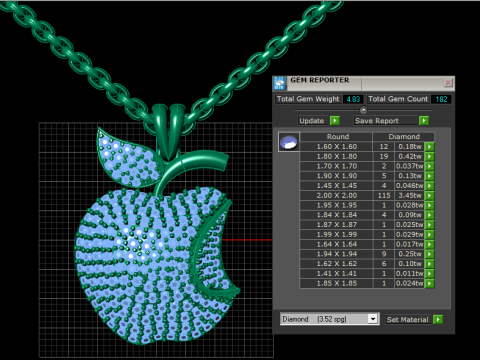Click green arrow for 1.84 X 1.84 row
This screenshot has height=360, width=480.
(x=429, y=215)
